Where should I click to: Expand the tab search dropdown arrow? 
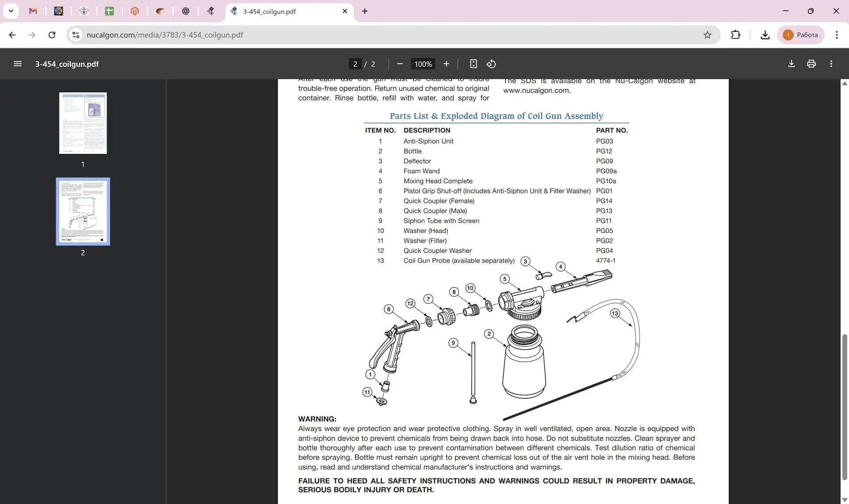click(11, 11)
